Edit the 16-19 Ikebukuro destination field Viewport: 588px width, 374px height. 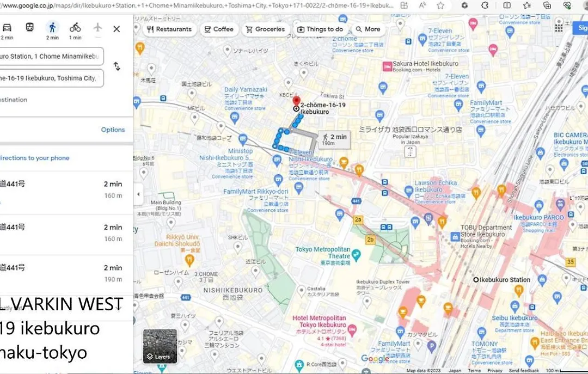tap(51, 78)
